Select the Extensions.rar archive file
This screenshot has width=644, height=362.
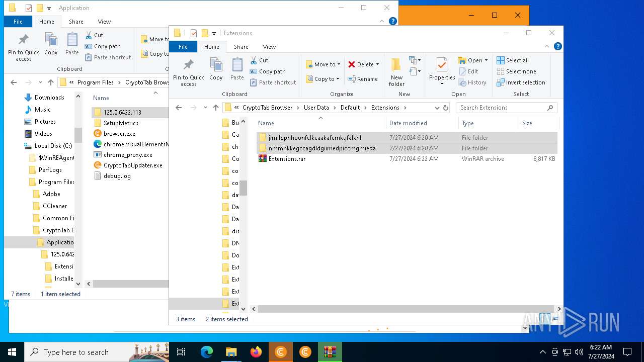(287, 159)
